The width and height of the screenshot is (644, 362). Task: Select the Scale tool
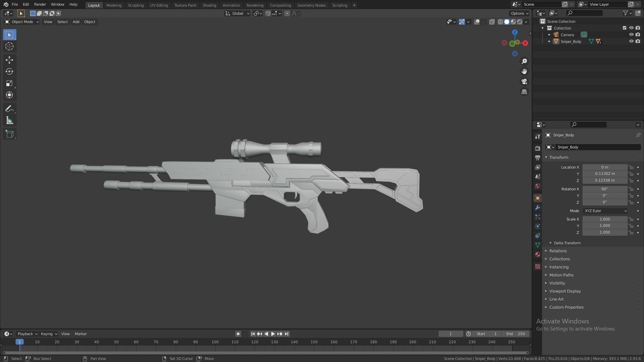pyautogui.click(x=9, y=83)
